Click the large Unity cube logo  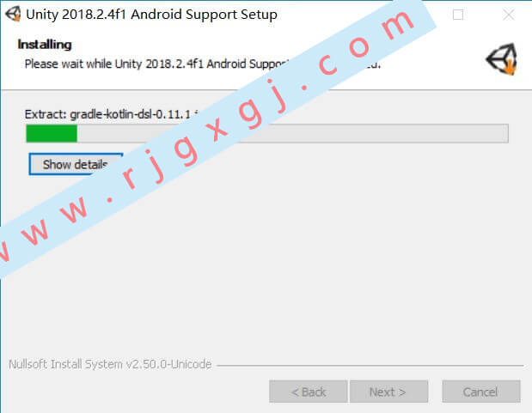click(501, 59)
